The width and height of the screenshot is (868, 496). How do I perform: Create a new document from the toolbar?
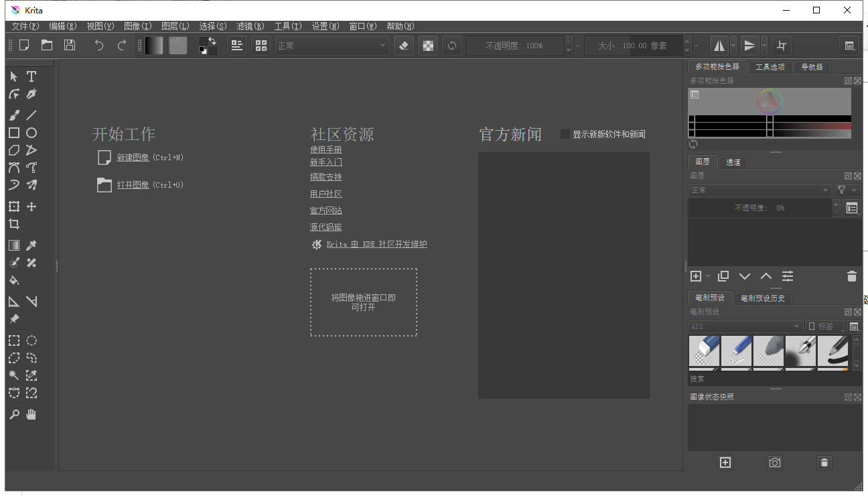tap(24, 45)
